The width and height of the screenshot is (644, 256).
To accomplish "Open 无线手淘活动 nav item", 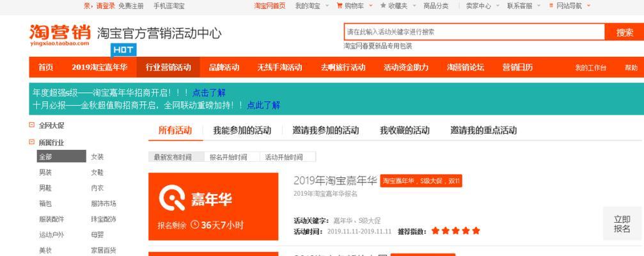I will pos(279,67).
